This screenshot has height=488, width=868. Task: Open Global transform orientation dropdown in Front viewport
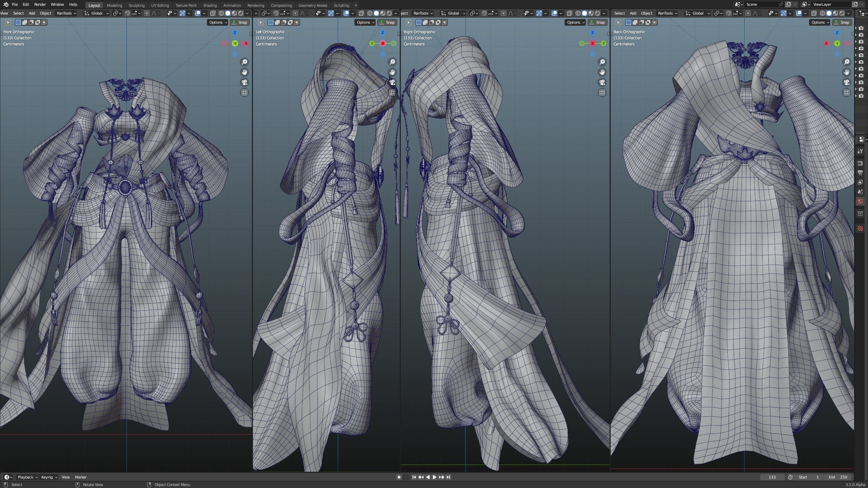(97, 13)
